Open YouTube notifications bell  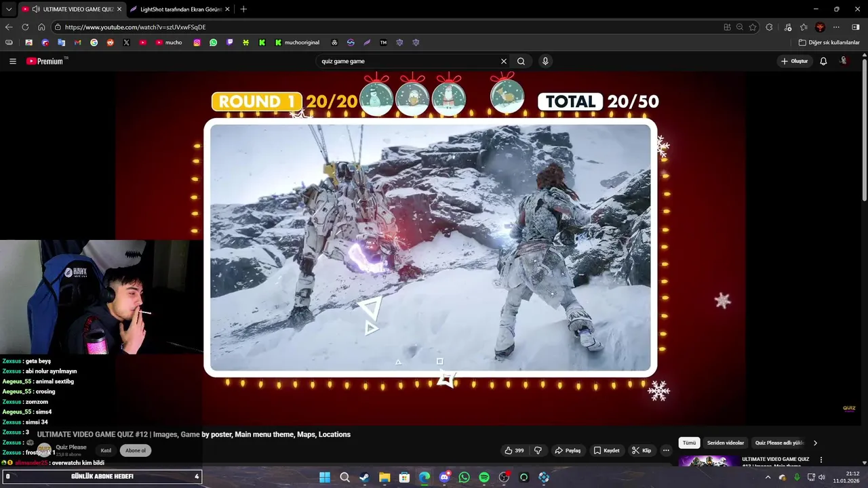pyautogui.click(x=823, y=61)
